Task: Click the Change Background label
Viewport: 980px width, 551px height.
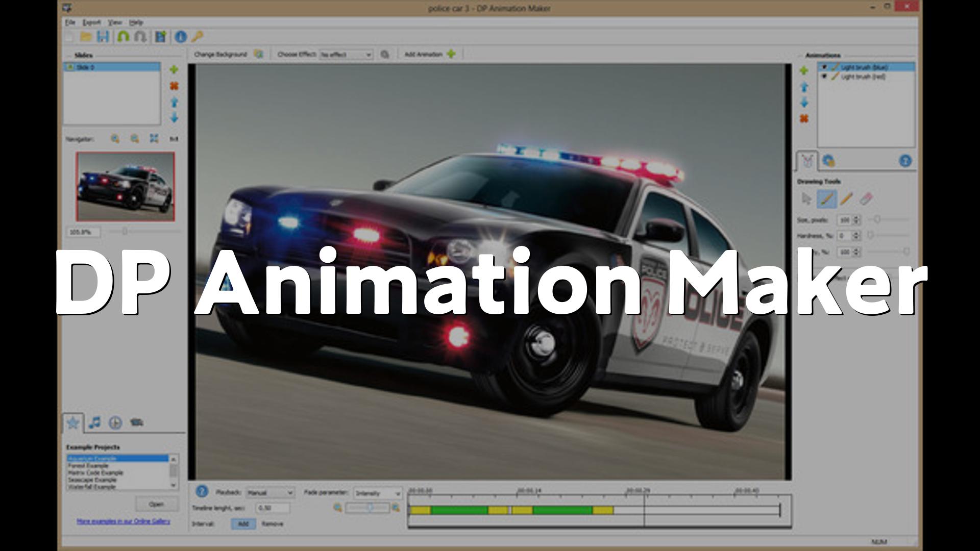Action: coord(220,54)
